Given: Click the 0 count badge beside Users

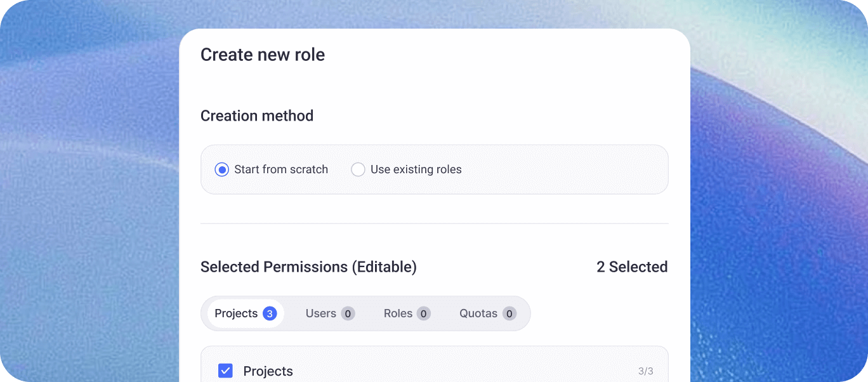Looking at the screenshot, I should [348, 313].
